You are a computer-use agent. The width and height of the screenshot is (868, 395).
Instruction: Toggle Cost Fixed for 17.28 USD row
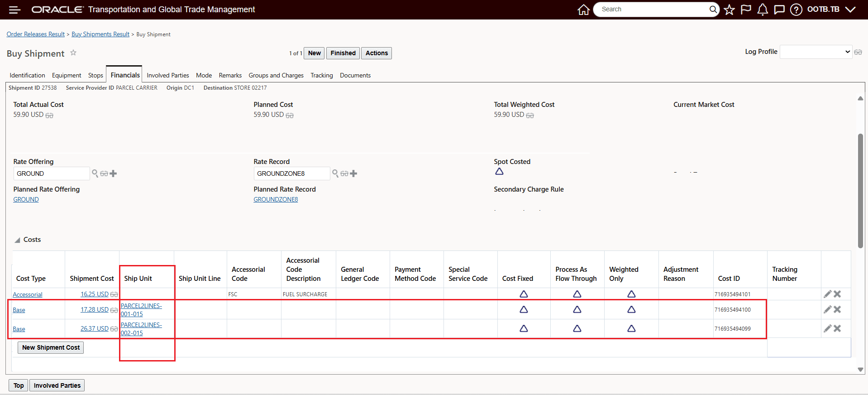tap(524, 309)
